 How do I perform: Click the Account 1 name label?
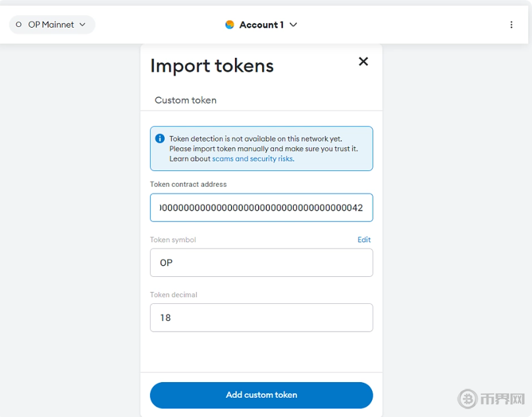(261, 25)
